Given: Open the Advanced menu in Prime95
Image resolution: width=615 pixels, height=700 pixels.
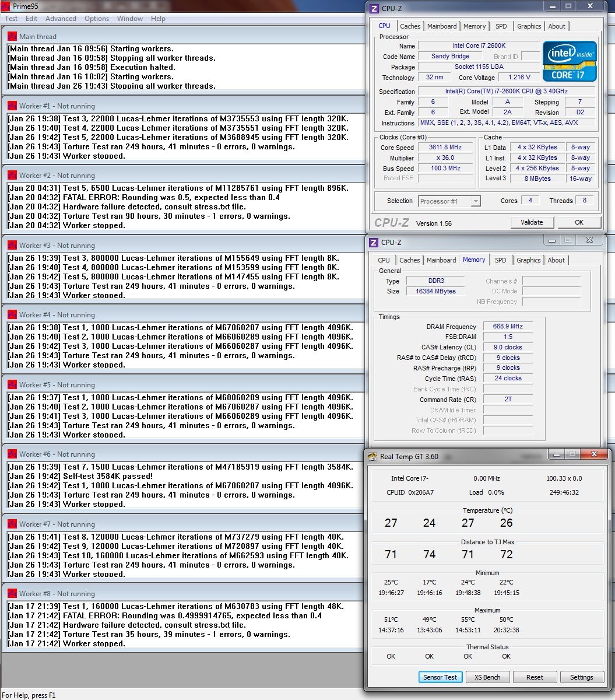Looking at the screenshot, I should click(x=61, y=19).
